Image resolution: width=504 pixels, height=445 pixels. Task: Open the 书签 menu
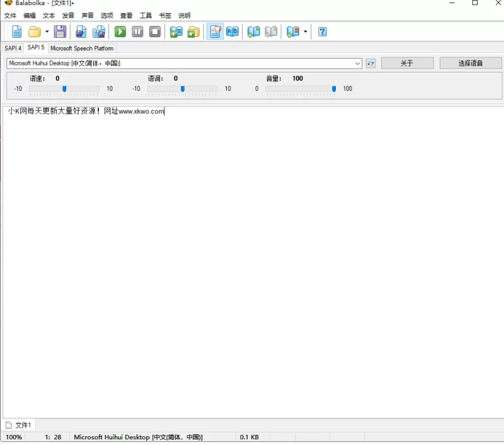click(x=165, y=15)
